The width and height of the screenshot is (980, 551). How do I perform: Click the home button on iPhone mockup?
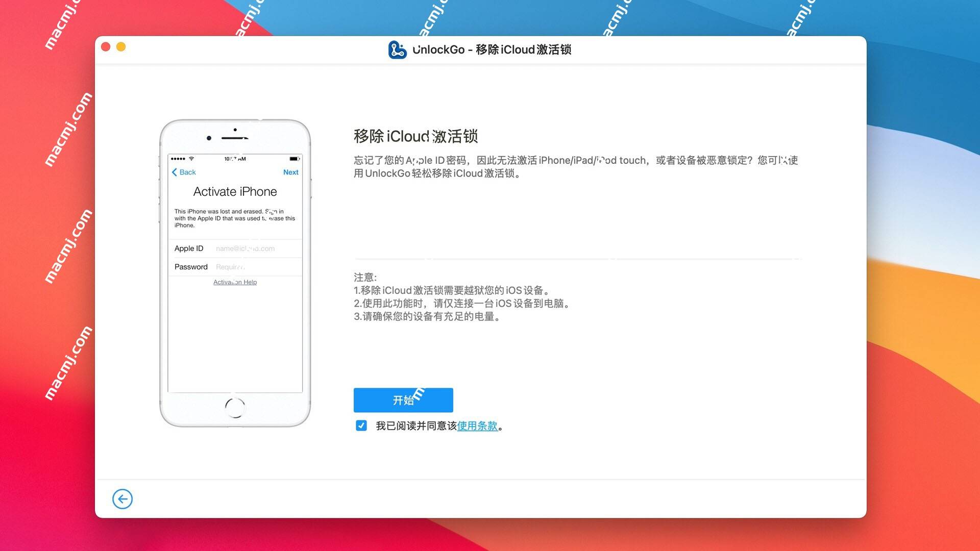click(235, 408)
